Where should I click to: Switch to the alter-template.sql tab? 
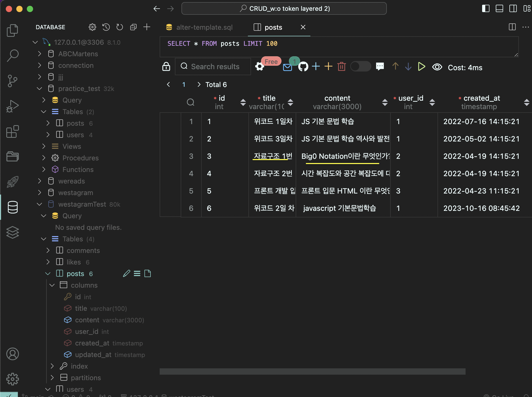(204, 27)
